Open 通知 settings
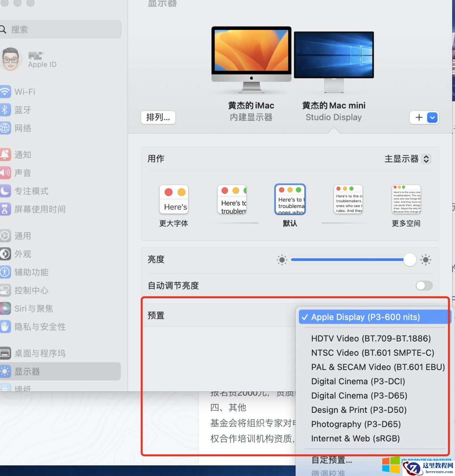455x476 pixels. (23, 155)
